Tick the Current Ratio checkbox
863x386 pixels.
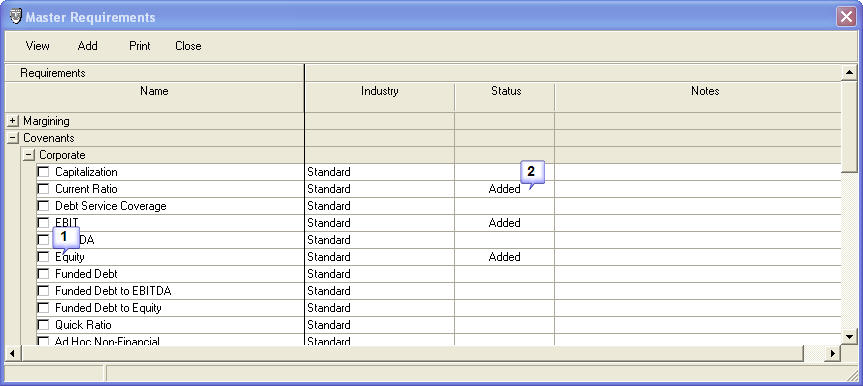click(43, 189)
